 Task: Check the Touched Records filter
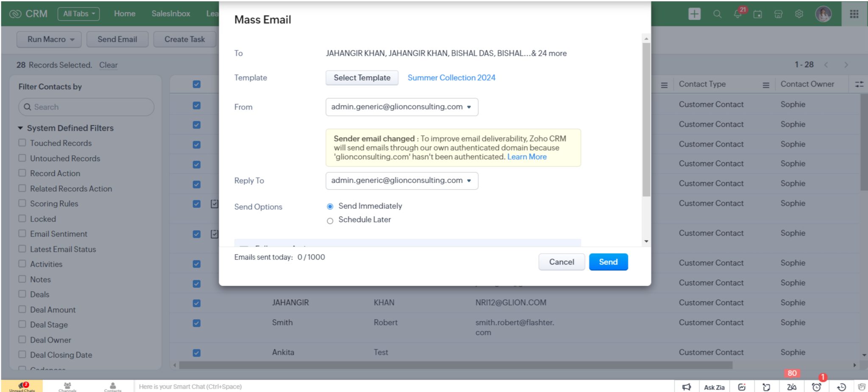tap(22, 143)
